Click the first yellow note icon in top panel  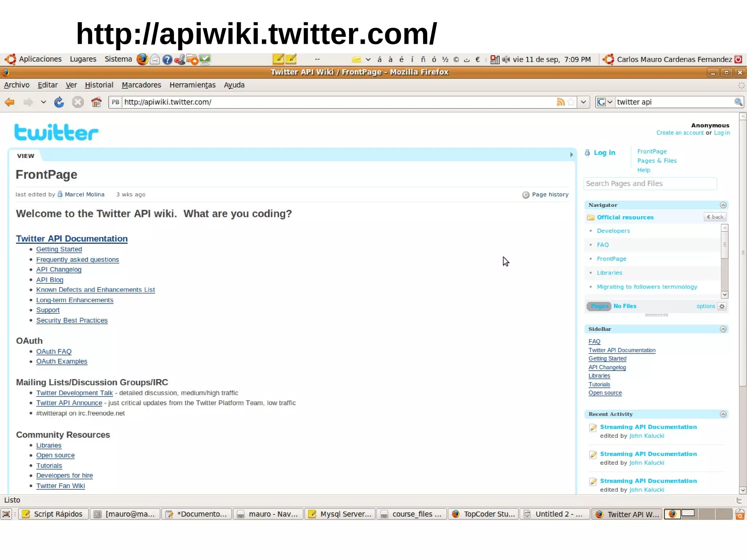[278, 59]
